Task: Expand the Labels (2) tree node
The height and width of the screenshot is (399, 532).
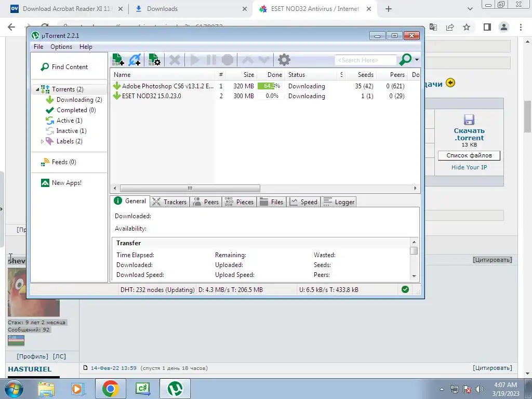Action: click(x=42, y=141)
